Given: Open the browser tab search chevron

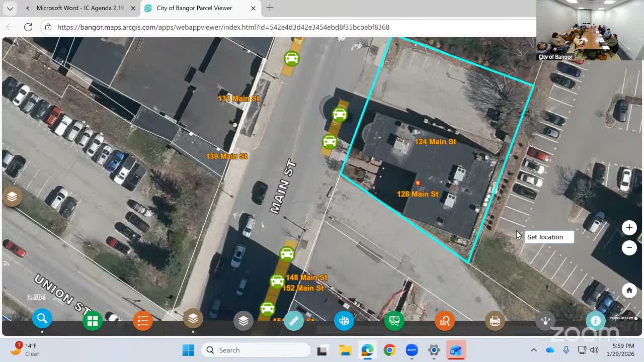Looking at the screenshot, I should coord(10,8).
